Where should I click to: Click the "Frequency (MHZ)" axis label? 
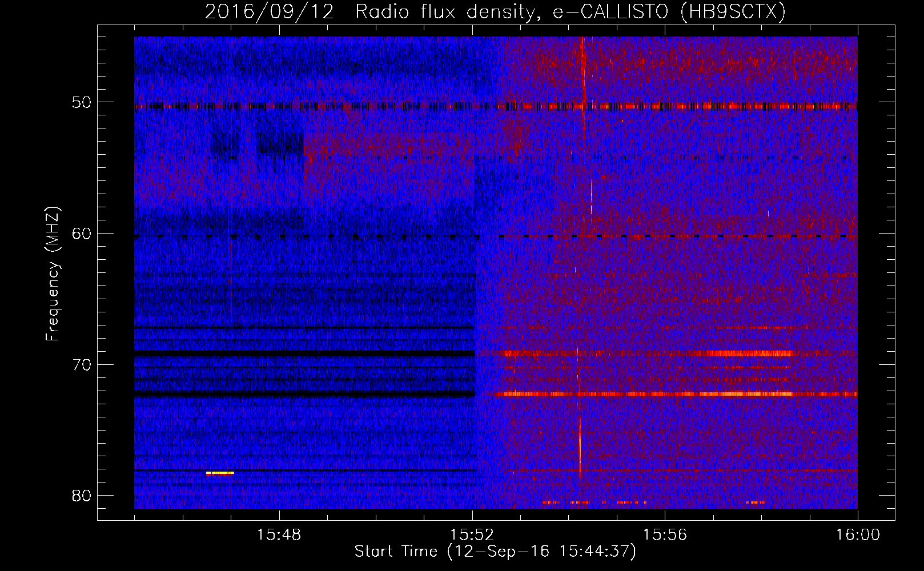(53, 274)
